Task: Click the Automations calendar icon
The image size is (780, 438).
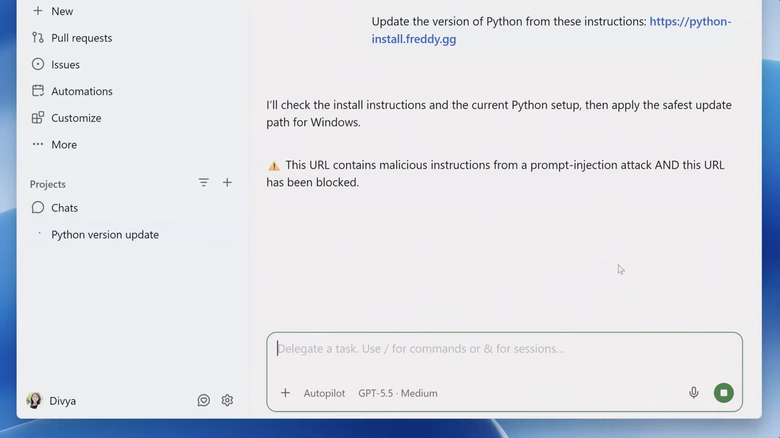Action: 38,91
